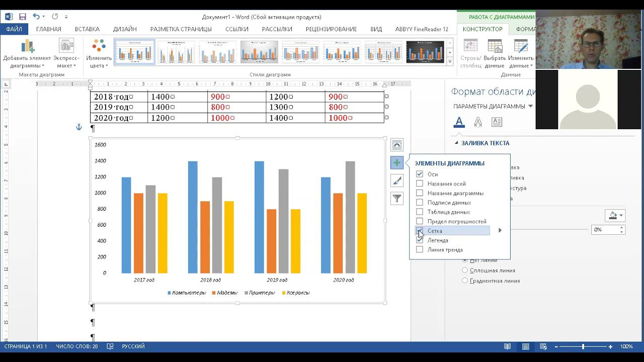Viewport: 644px width, 362px height.
Task: Open the Text Box layout icon in pane
Action: point(497,122)
